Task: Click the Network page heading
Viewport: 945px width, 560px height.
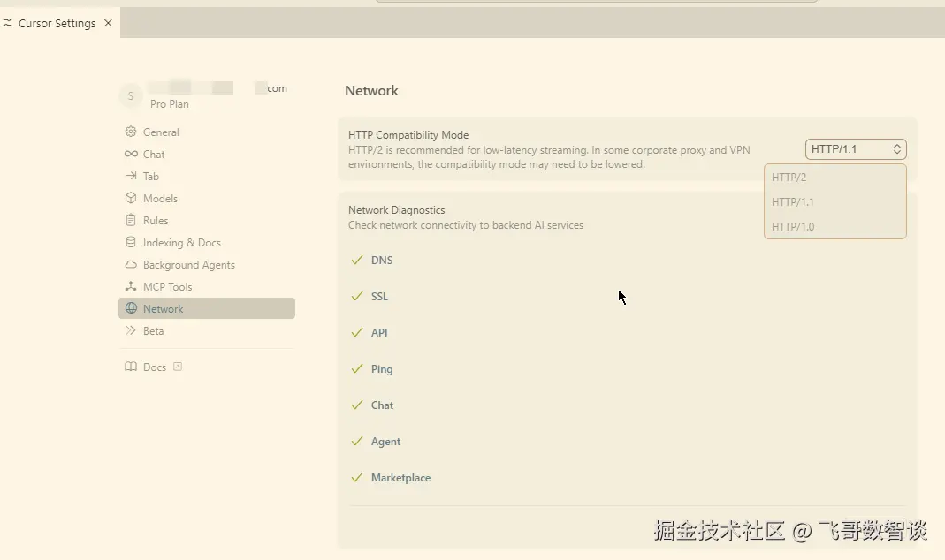Action: 371,91
